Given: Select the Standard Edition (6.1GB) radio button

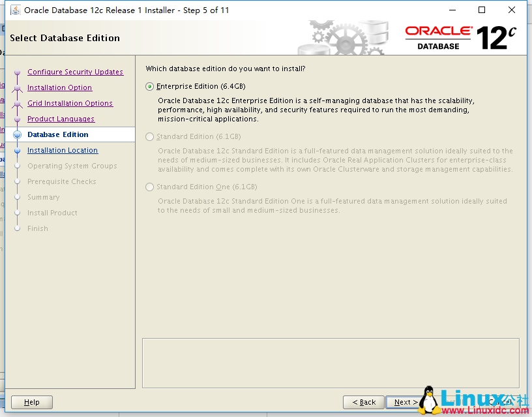Looking at the screenshot, I should (x=149, y=136).
